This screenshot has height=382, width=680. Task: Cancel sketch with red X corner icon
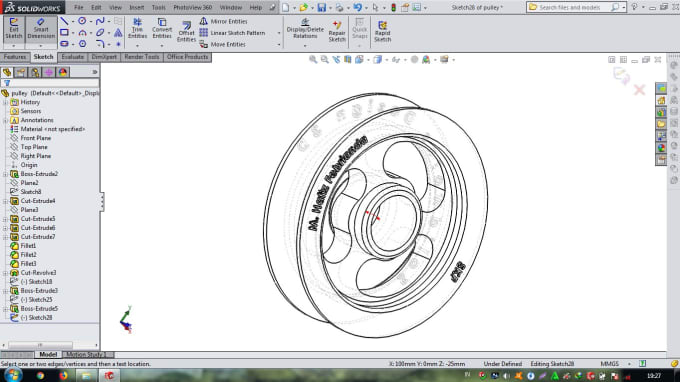[639, 90]
